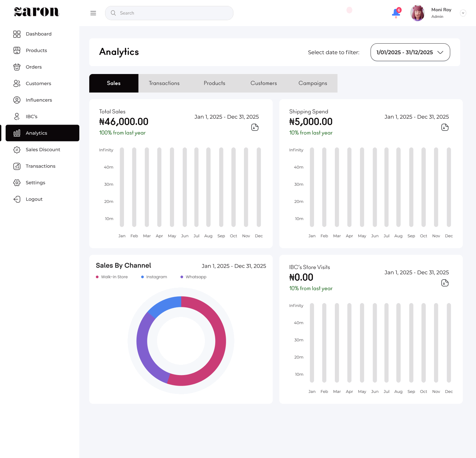The width and height of the screenshot is (476, 458).
Task: Switch to the Campaigns tab
Action: 313,83
